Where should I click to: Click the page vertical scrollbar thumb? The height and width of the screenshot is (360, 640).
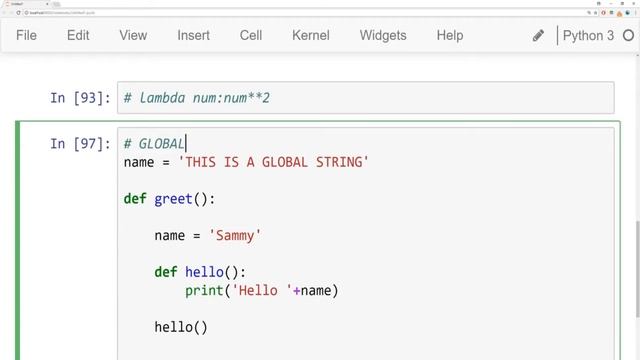coord(638,269)
